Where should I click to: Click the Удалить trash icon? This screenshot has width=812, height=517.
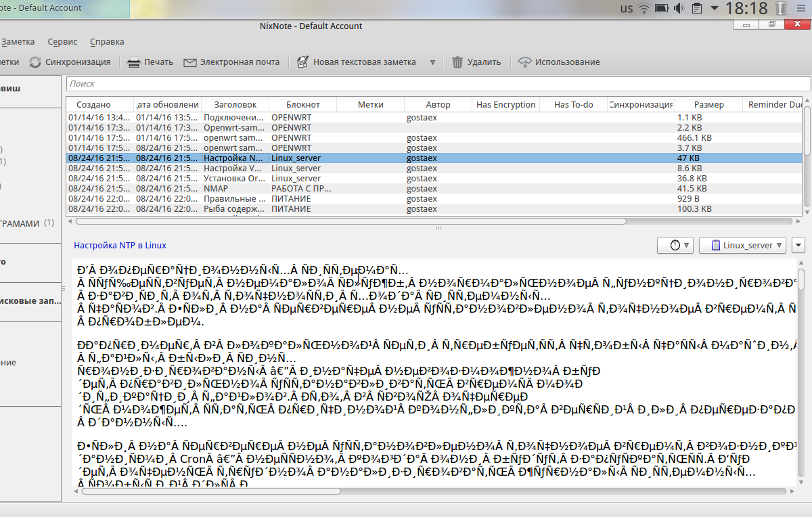[457, 62]
